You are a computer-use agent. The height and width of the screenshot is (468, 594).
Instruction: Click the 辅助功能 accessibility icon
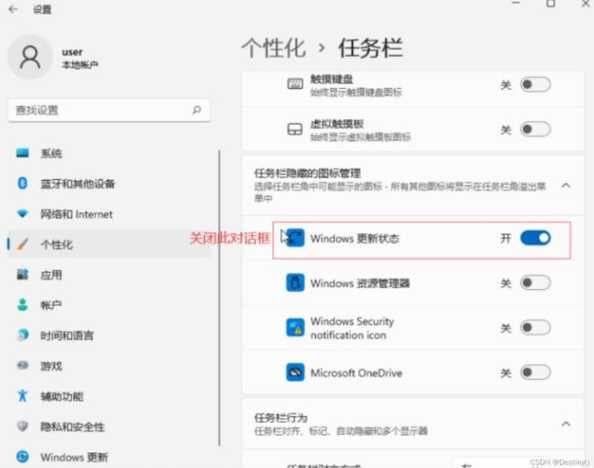(22, 396)
